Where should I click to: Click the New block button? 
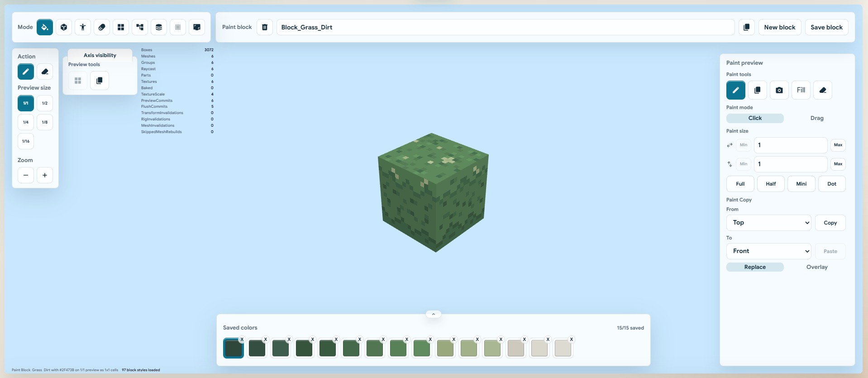pyautogui.click(x=780, y=27)
